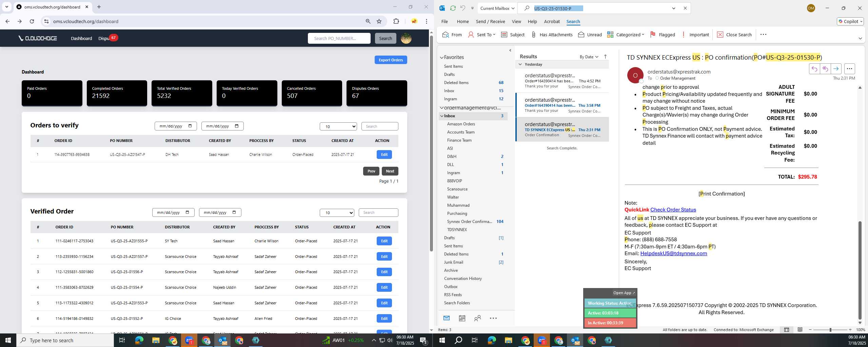Open the Chrome extensions puzzle icon

pyautogui.click(x=396, y=21)
